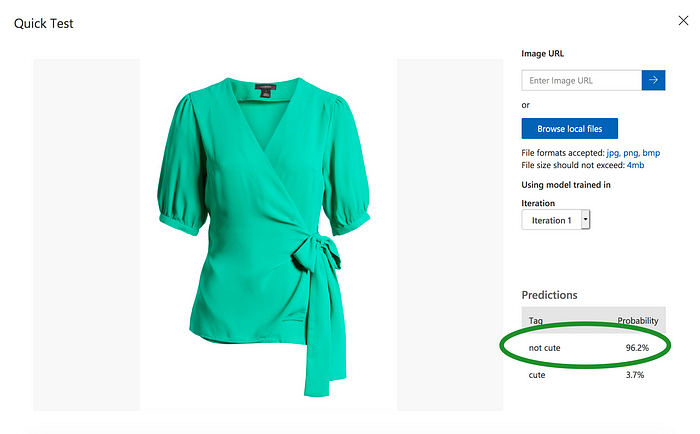Click the Image URL label
This screenshot has height=434, width=700.
point(542,54)
